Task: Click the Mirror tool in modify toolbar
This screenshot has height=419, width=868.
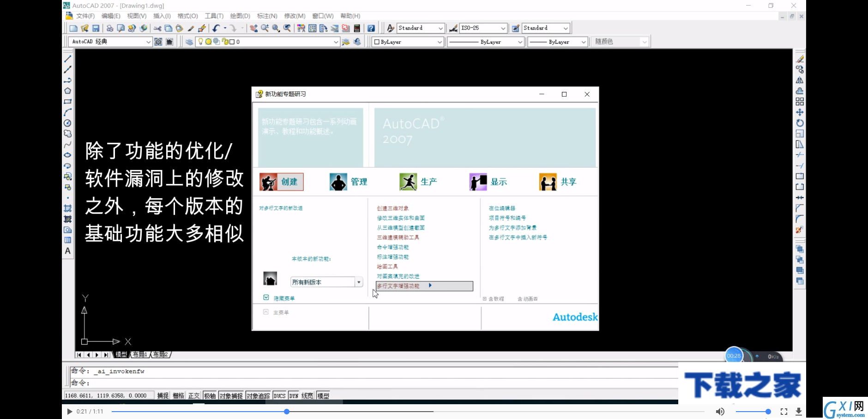Action: pyautogui.click(x=800, y=80)
